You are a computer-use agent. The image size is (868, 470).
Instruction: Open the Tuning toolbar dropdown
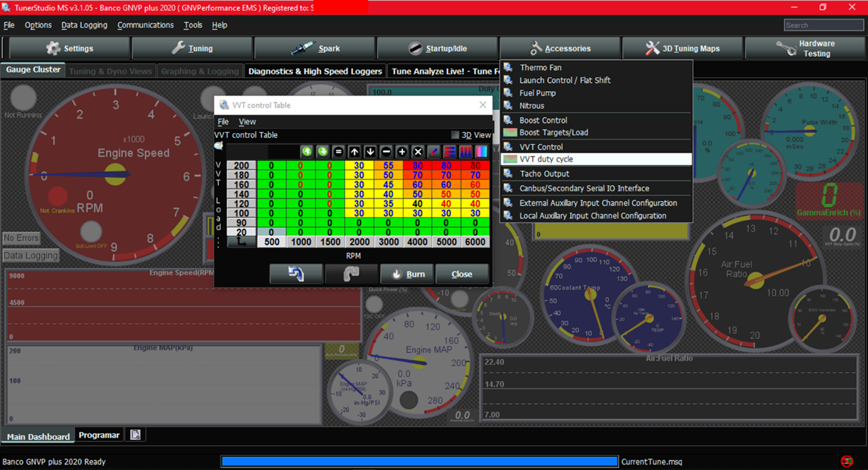click(193, 48)
